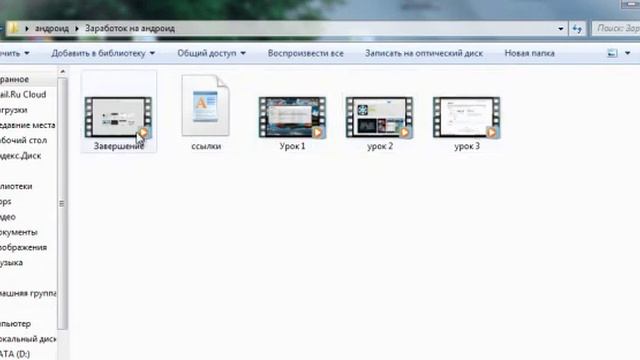Select Mail.Ru Cloud in navigation pane

(x=23, y=94)
